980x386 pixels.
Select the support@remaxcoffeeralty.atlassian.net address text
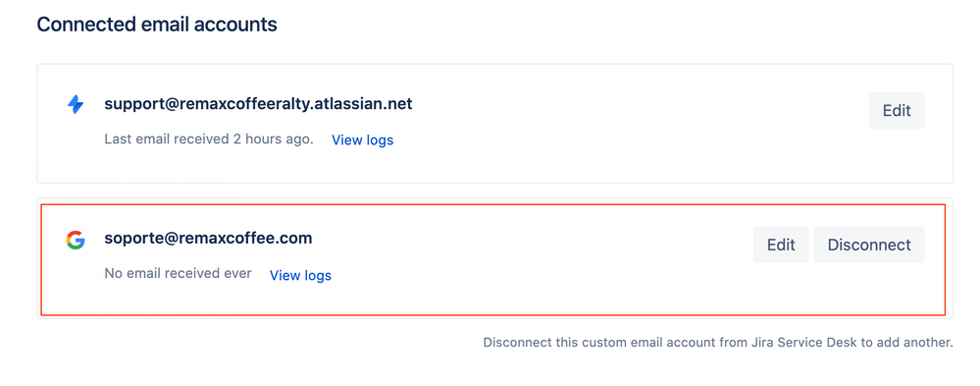(258, 104)
